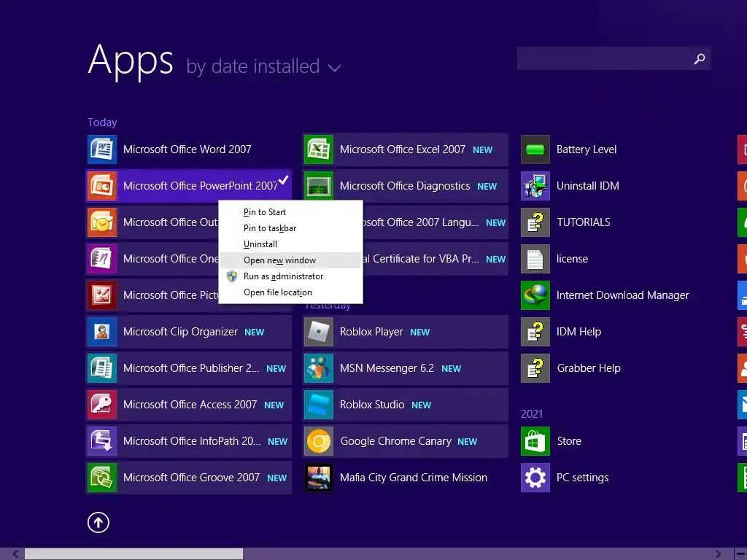This screenshot has height=560, width=747.
Task: Launch the Microsoft Office Publisher icon
Action: click(102, 368)
